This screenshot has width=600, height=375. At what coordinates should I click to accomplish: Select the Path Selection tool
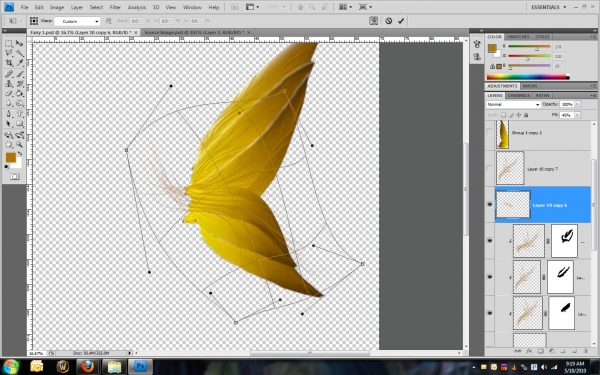coord(8,124)
